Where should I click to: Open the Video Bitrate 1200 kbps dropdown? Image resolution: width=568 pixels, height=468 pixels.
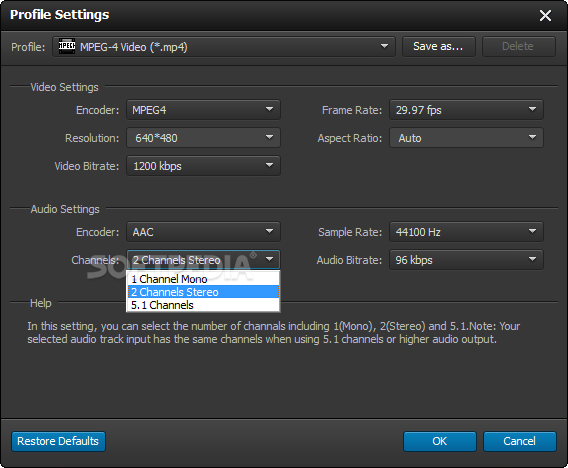203,166
